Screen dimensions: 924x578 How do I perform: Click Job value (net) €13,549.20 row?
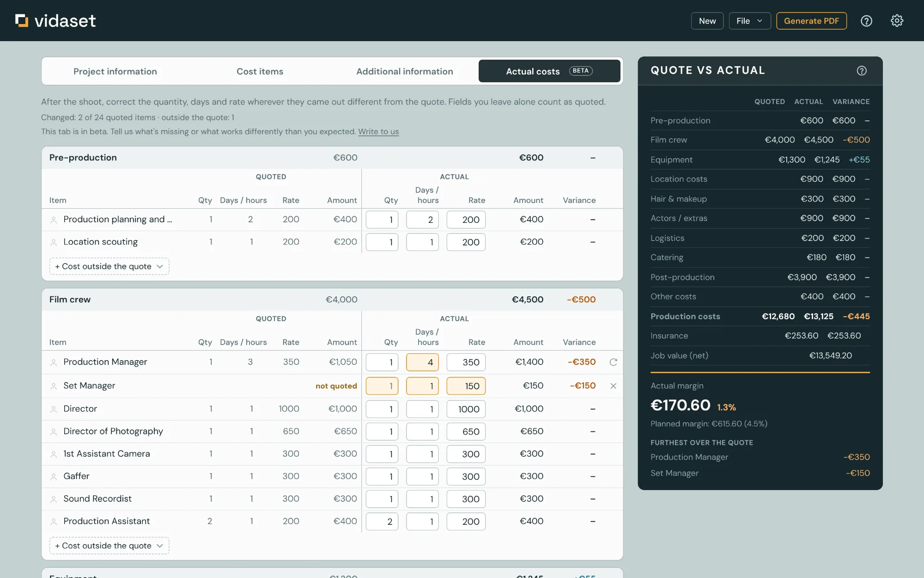tap(760, 356)
